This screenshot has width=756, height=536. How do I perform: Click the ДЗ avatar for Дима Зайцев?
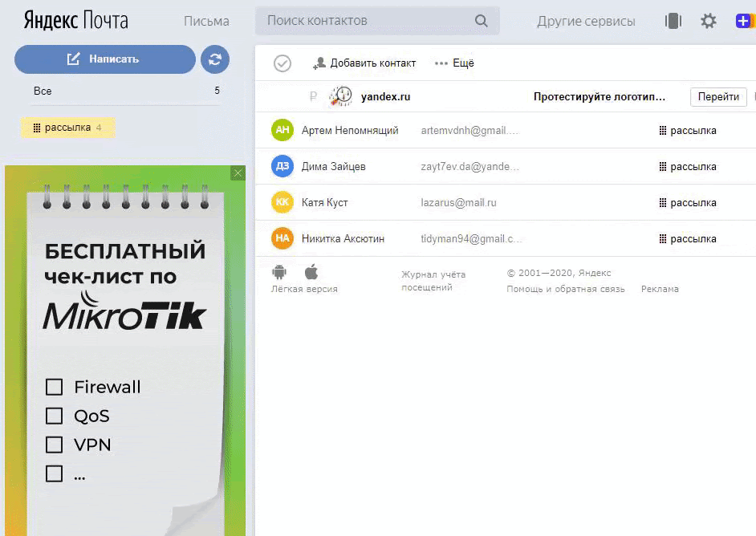[282, 166]
